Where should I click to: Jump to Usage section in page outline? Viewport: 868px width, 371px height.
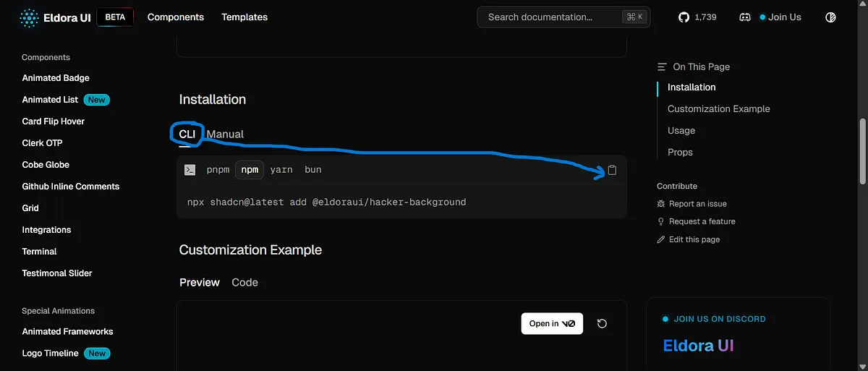(x=681, y=131)
